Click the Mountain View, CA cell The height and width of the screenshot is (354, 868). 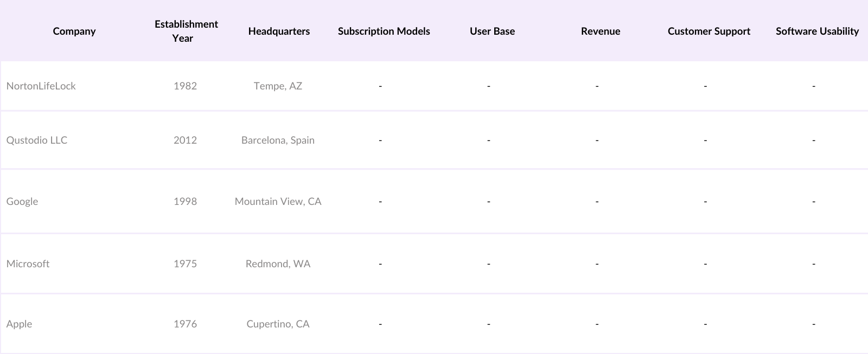pos(278,201)
